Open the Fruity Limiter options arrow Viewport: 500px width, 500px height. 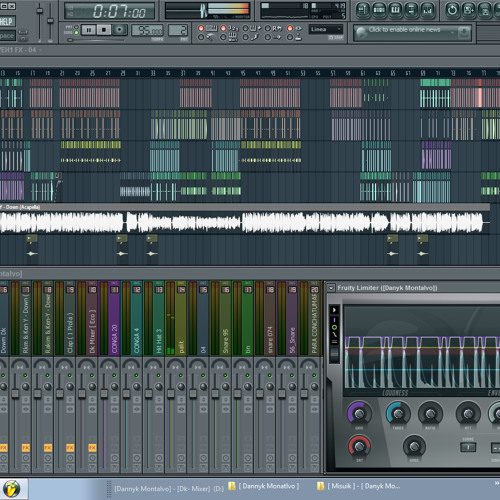pos(331,288)
